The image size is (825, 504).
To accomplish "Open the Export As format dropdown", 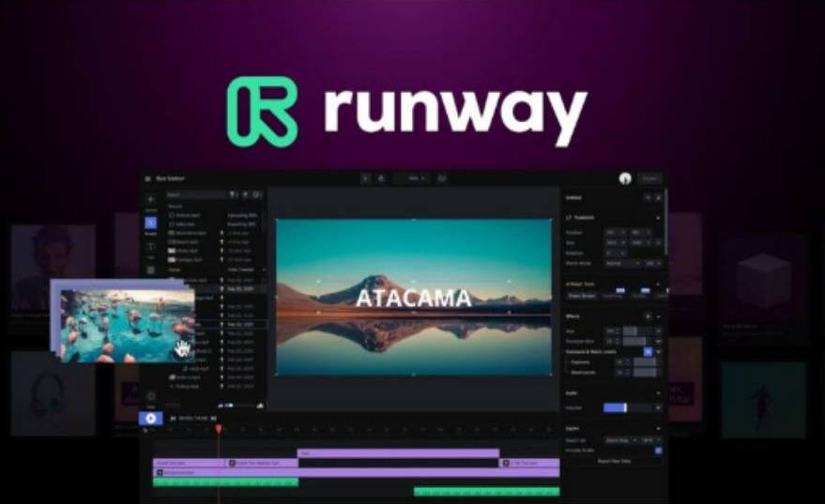I will (620, 440).
